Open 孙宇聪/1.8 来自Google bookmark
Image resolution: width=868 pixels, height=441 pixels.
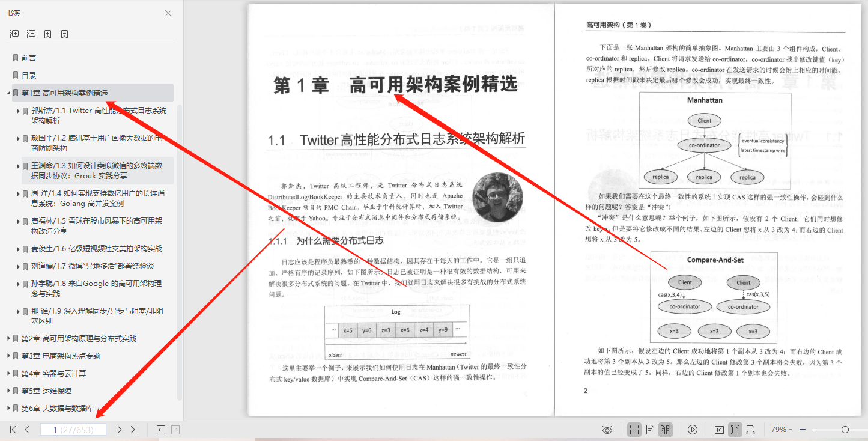96,288
